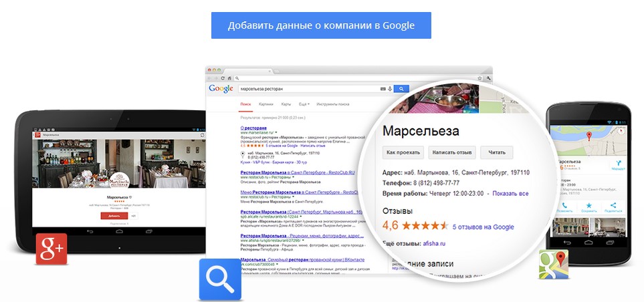Click the phone's call icon
Screen dimensions: 644x302
coord(564,205)
